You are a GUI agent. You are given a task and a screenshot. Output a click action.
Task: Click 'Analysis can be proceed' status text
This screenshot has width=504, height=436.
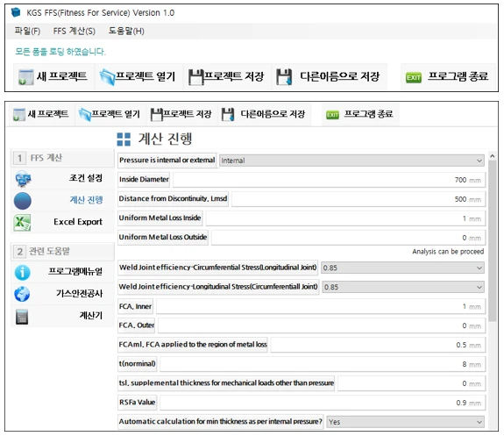coord(448,251)
